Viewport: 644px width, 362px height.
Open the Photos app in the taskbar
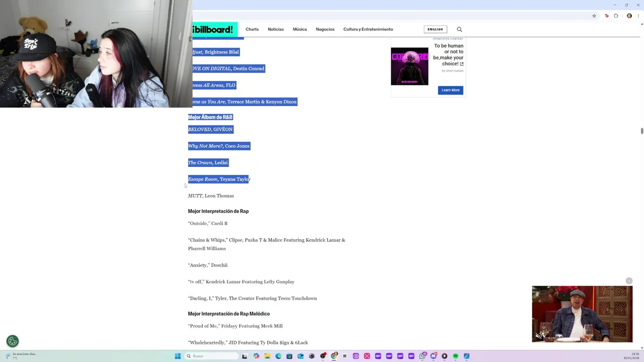tap(466, 356)
